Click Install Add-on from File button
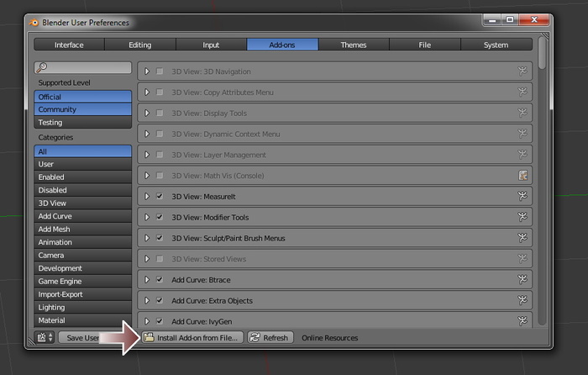Image resolution: width=588 pixels, height=375 pixels. point(192,337)
